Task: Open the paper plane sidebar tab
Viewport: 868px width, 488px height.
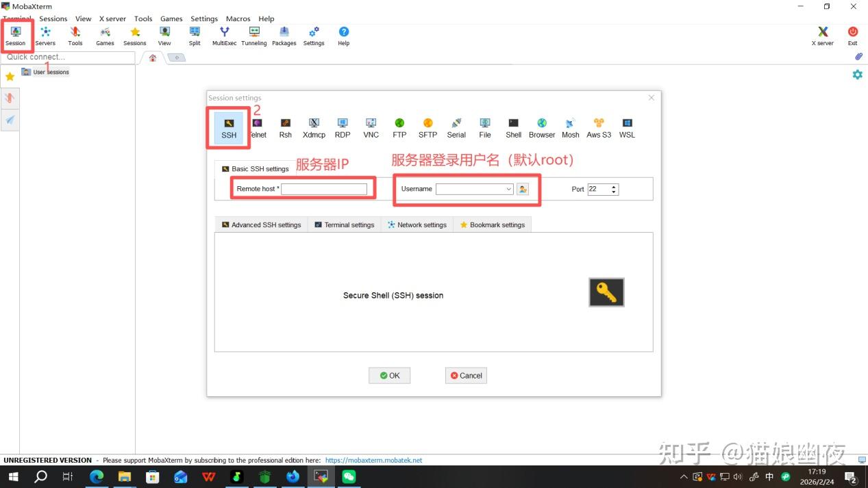Action: 10,120
